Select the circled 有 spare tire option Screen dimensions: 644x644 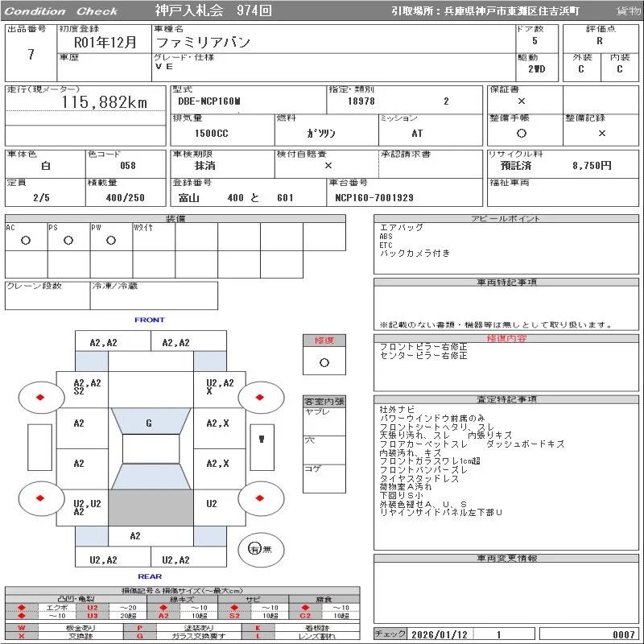pos(255,549)
